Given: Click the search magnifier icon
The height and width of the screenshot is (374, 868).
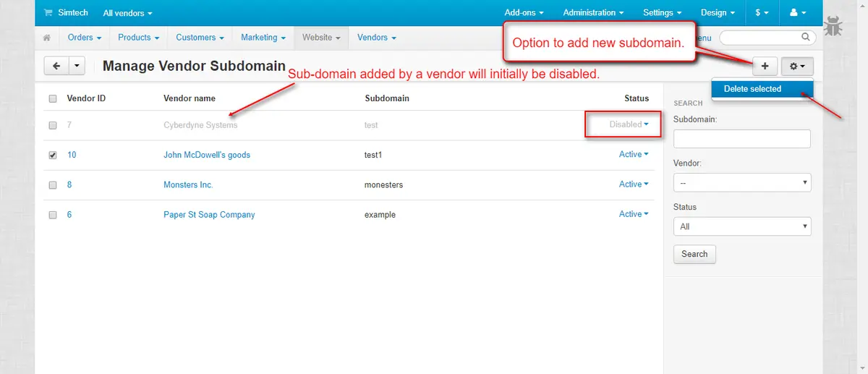Looking at the screenshot, I should click(x=805, y=37).
